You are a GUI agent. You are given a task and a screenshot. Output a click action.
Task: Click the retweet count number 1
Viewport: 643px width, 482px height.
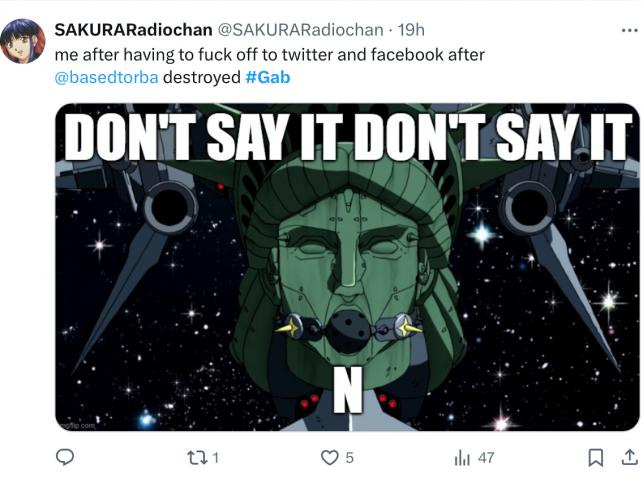(x=216, y=458)
